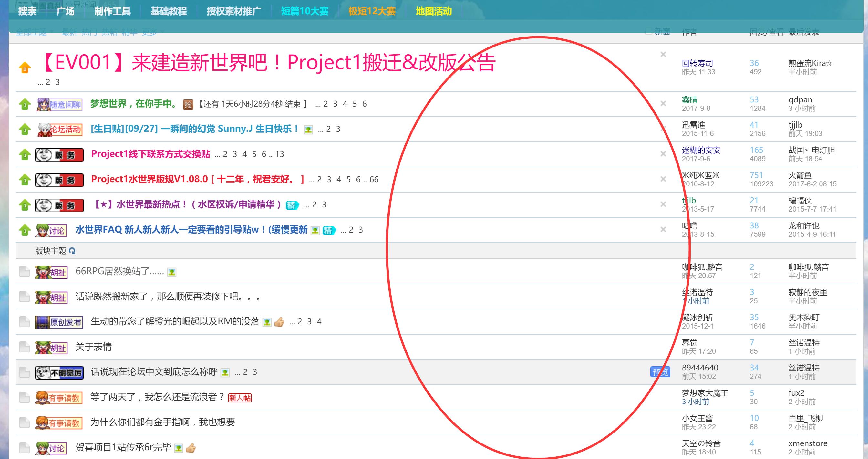Click the 抢 reward icon in 梦想世界 row
Image resolution: width=868 pixels, height=459 pixels.
click(x=188, y=104)
